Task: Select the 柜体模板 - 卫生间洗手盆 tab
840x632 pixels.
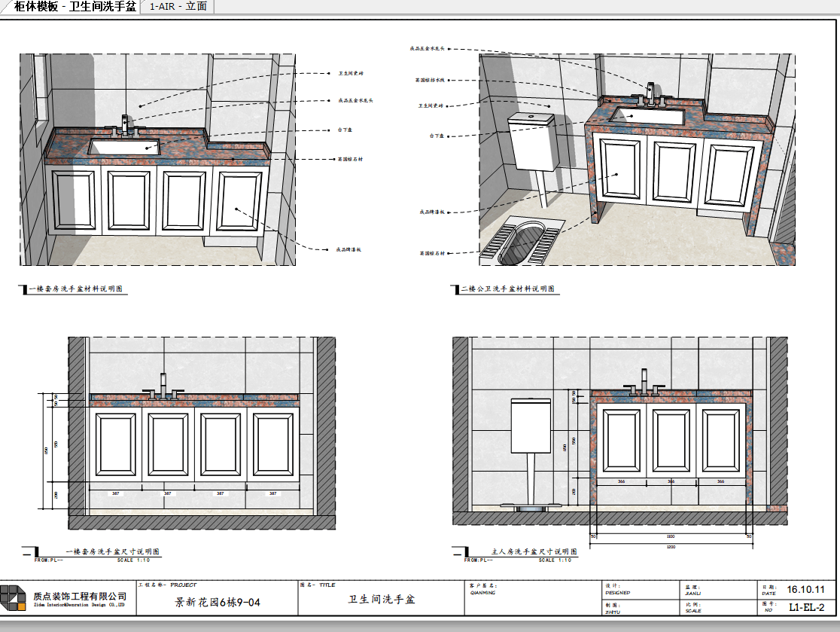Action: click(74, 7)
